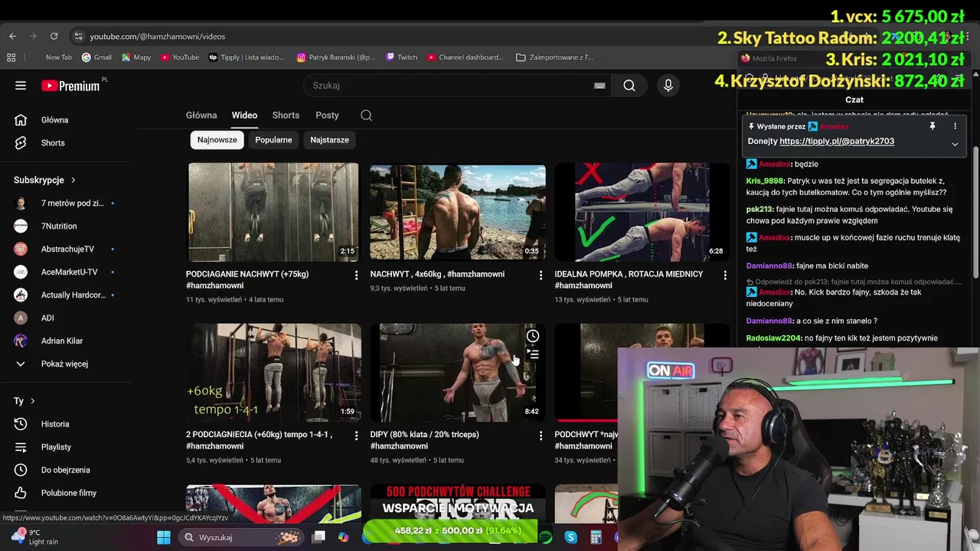This screenshot has height=551, width=980.
Task: Reload the page with the refresh icon
Action: pyautogui.click(x=54, y=36)
